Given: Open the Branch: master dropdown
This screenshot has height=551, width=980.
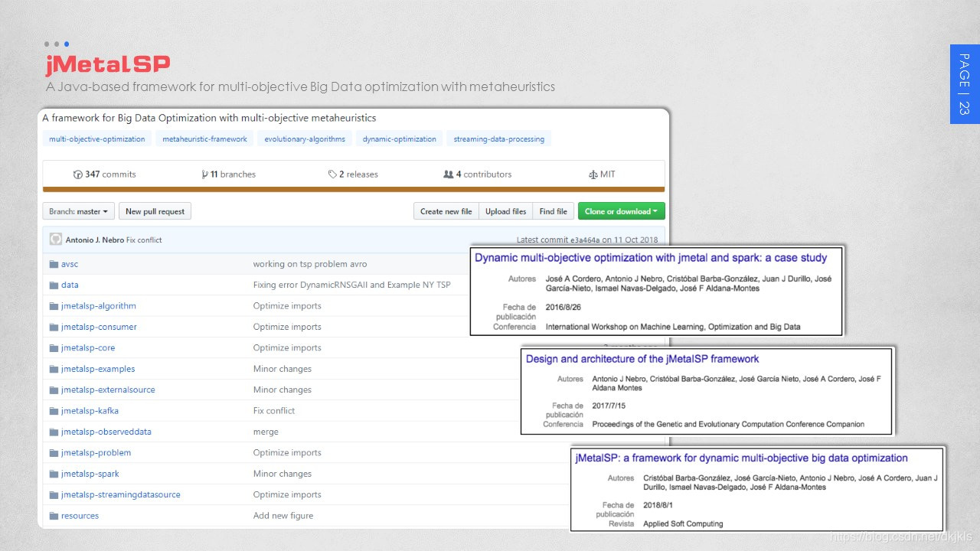Looking at the screenshot, I should tap(79, 211).
